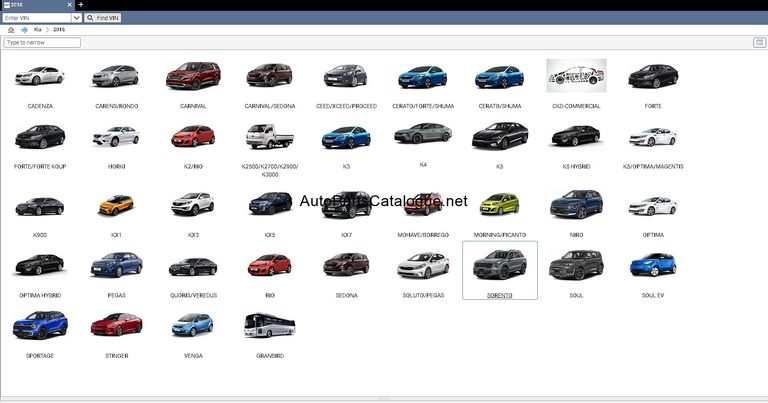768x403 pixels.
Task: Toggle the list view icon
Action: point(759,43)
